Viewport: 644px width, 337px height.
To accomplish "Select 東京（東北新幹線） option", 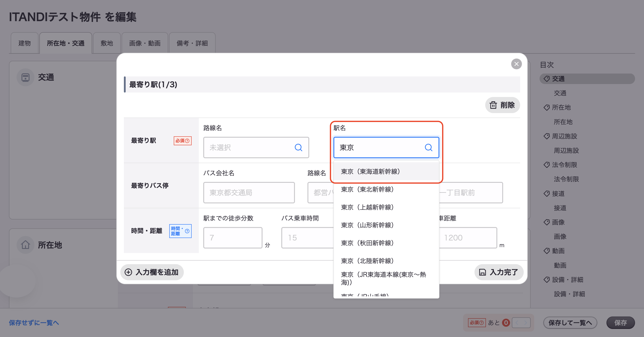I will pos(386,189).
